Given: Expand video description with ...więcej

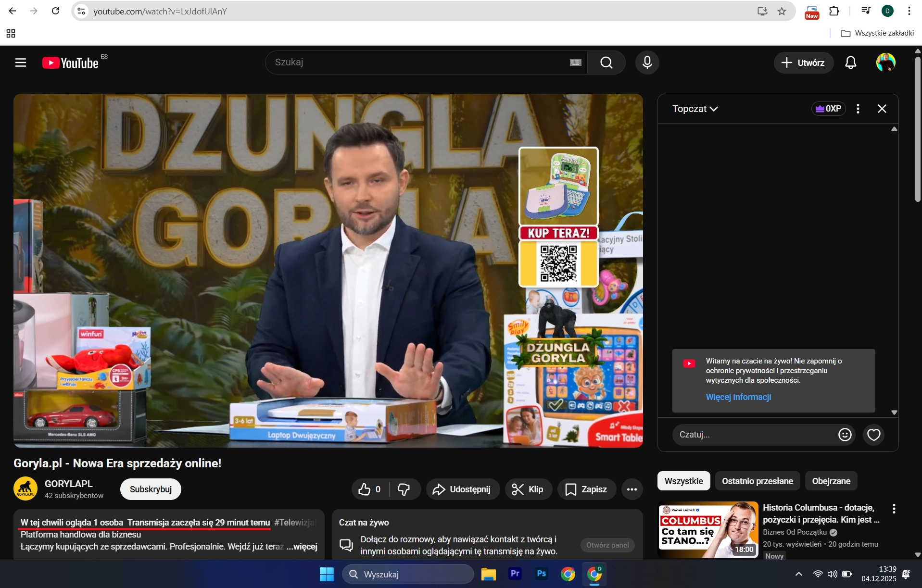Looking at the screenshot, I should 302,547.
